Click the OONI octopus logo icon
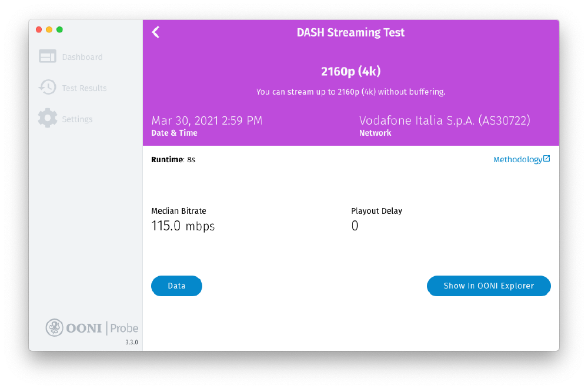The image size is (588, 389). pos(55,327)
